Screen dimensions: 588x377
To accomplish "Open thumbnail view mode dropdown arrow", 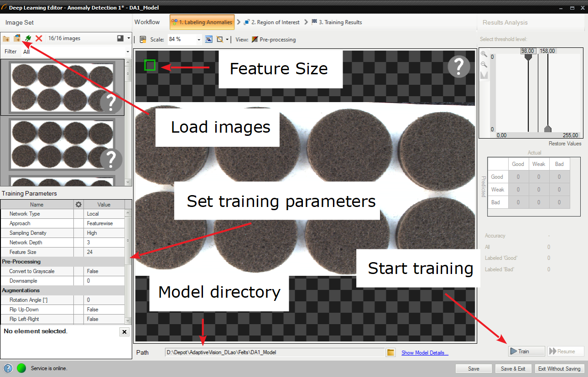I will 129,39.
